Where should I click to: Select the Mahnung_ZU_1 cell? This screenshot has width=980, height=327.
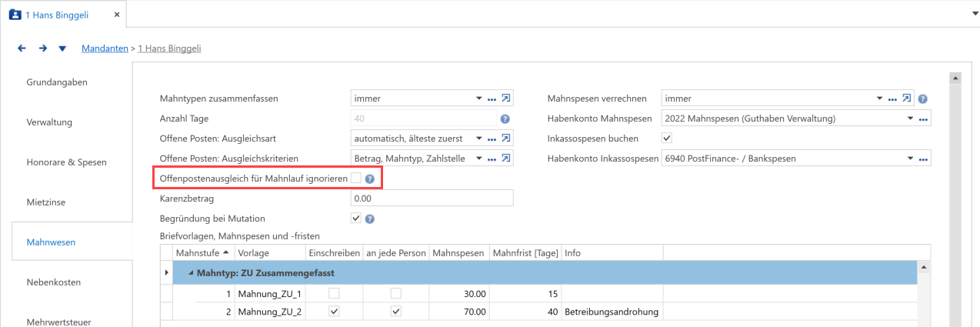pyautogui.click(x=269, y=294)
